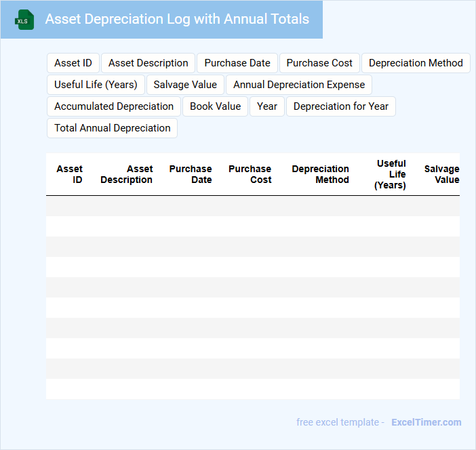Image resolution: width=476 pixels, height=450 pixels.
Task: Click the Purchase Cost column header
Action: (250, 174)
